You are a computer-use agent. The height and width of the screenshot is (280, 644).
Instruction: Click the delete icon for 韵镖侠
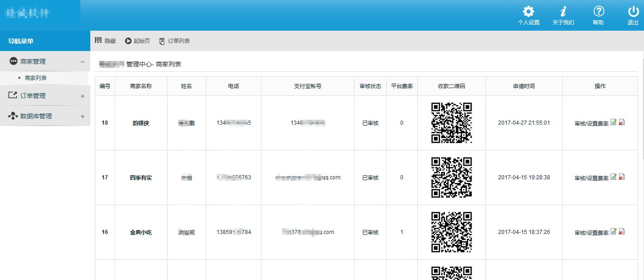(x=621, y=122)
